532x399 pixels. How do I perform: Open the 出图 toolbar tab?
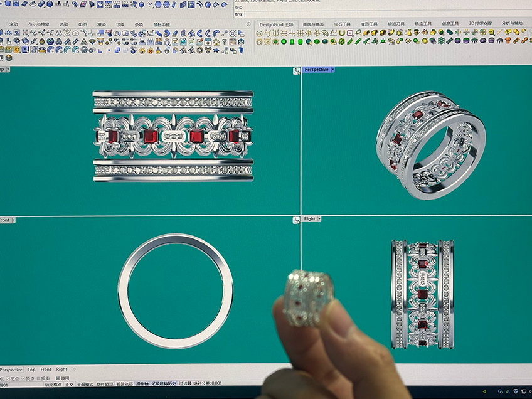[x=82, y=24]
